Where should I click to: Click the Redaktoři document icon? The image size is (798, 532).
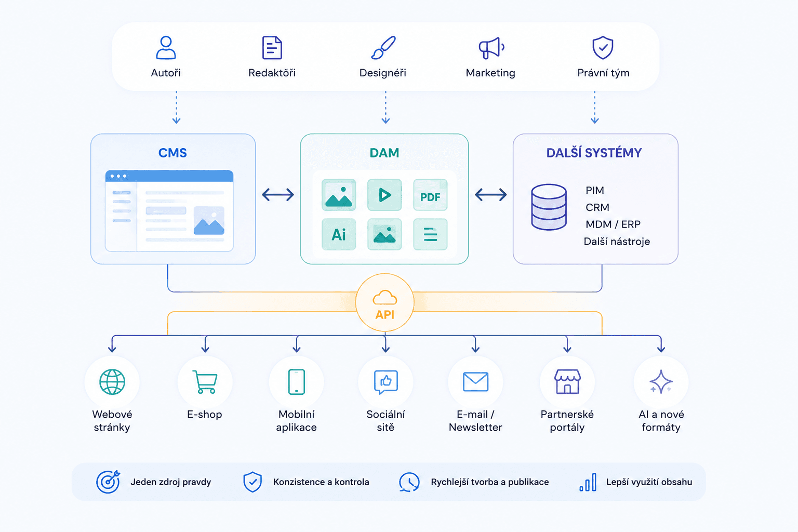click(x=272, y=48)
